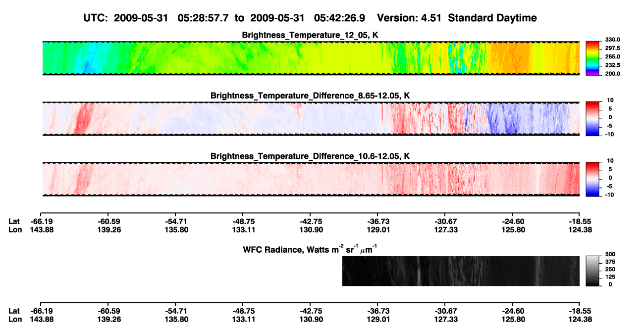Click the Brightness_Temperature_Difference_8.65-12.05 title
Viewport: 644px width, 330px height.
pos(311,95)
